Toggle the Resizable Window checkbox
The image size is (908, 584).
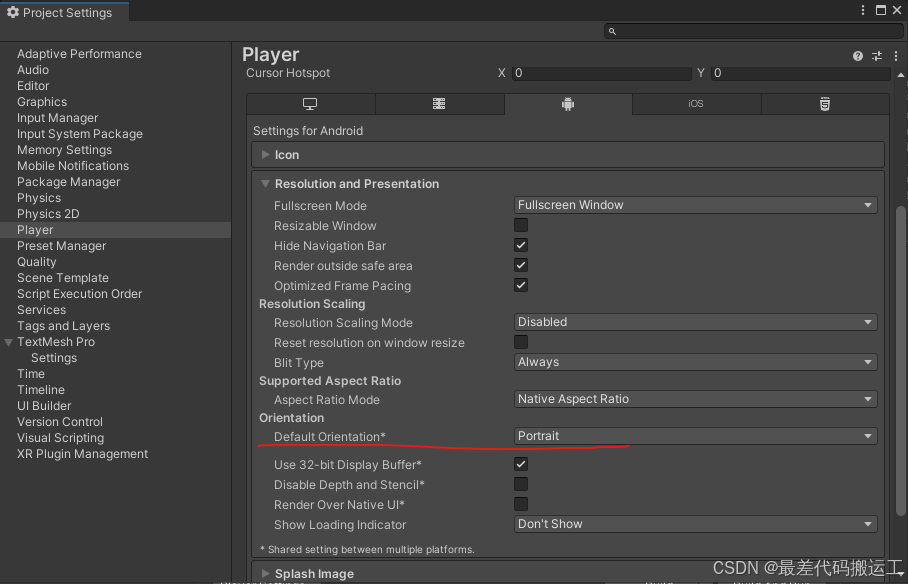point(521,225)
